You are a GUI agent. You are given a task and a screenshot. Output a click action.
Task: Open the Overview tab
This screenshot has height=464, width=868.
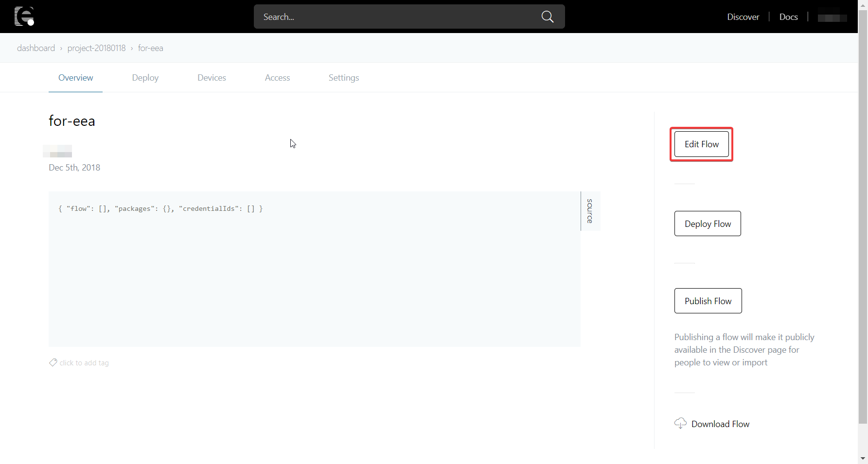(x=75, y=78)
